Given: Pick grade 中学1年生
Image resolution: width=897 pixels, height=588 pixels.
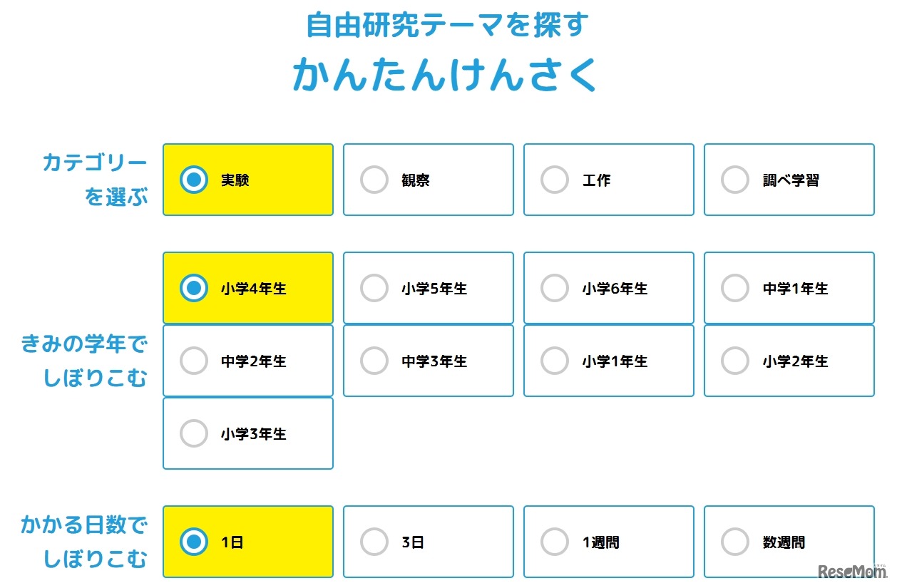Looking at the screenshot, I should pos(789,287).
